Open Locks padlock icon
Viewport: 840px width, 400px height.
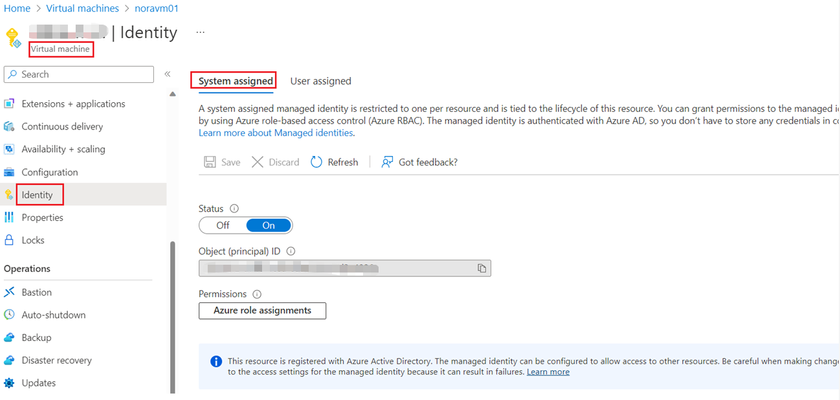(9, 240)
